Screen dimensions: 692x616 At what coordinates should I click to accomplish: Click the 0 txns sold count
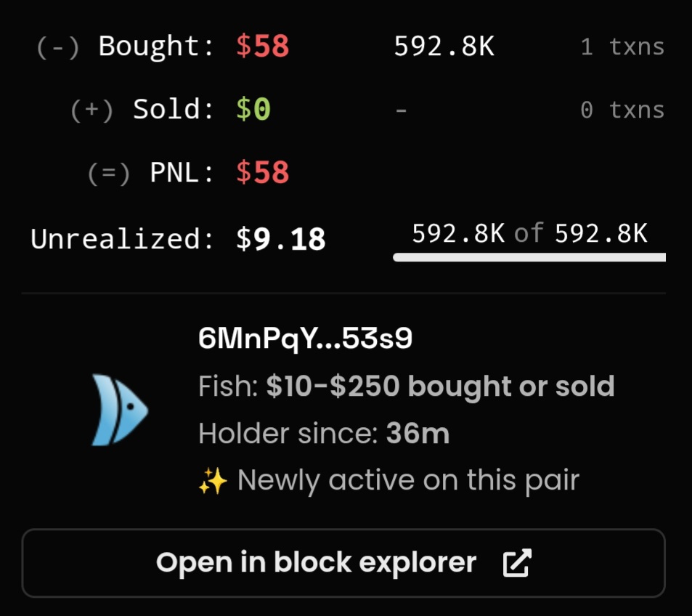(622, 110)
